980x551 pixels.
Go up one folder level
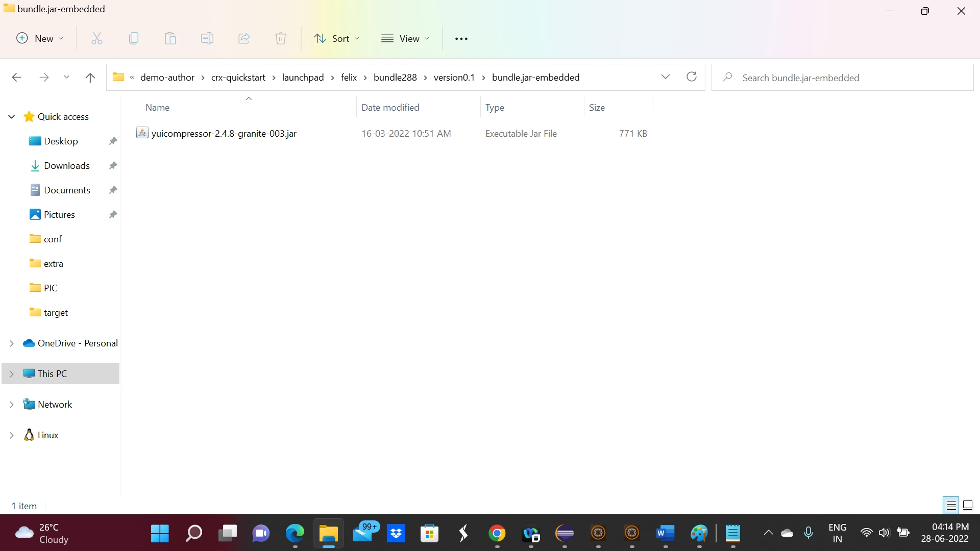(90, 78)
